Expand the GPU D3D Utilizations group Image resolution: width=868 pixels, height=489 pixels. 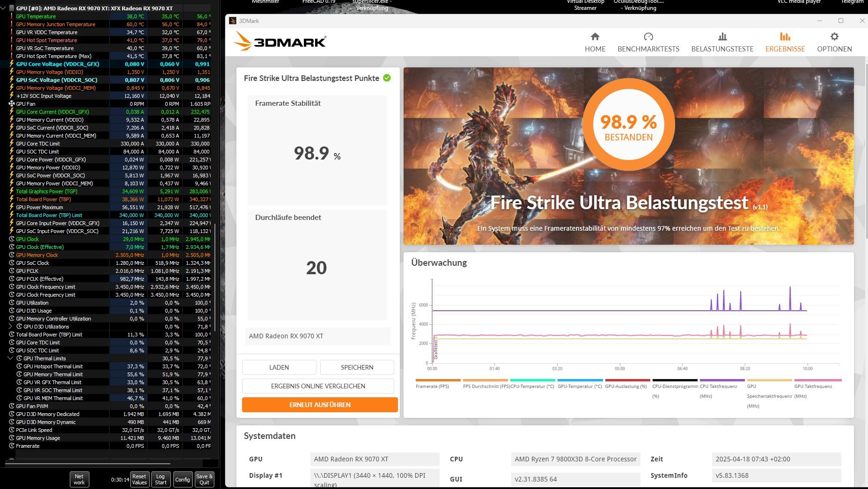pos(11,327)
